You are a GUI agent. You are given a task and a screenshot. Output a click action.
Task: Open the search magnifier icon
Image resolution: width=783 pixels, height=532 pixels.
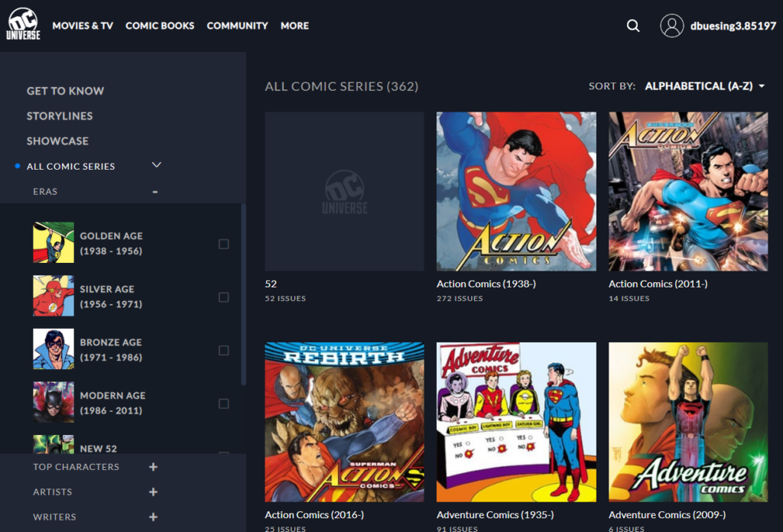click(x=632, y=25)
